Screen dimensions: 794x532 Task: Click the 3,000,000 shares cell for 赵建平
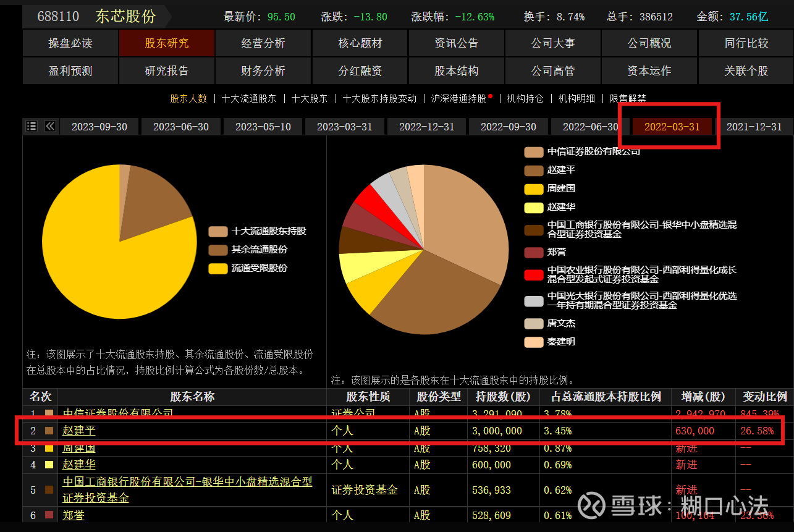(x=497, y=431)
